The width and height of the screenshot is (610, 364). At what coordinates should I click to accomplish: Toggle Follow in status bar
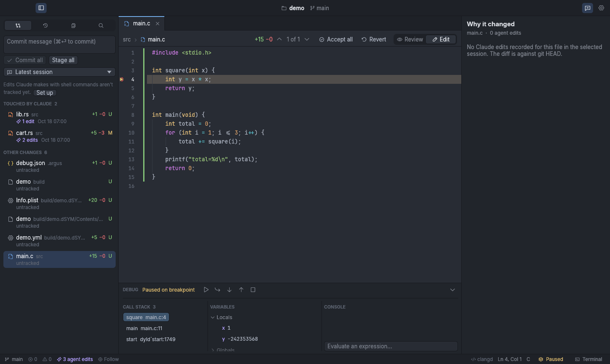[108, 359]
